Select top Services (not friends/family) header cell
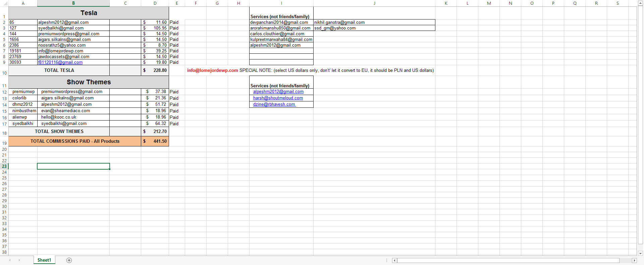 pos(281,13)
